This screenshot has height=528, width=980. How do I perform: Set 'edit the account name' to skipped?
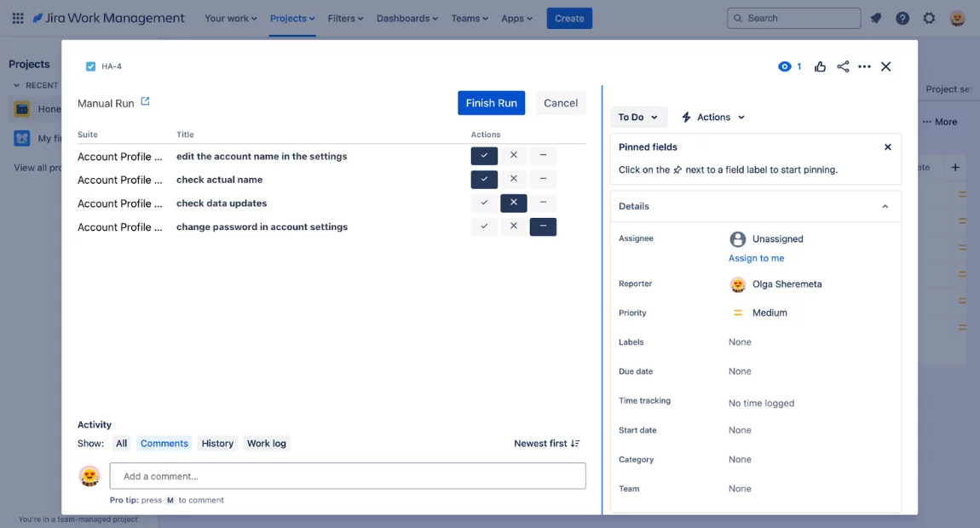pyautogui.click(x=543, y=156)
